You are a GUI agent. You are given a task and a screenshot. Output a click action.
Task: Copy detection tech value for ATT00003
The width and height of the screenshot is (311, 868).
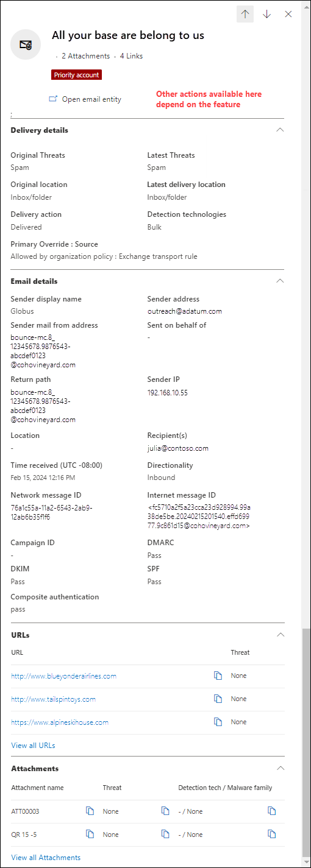(272, 811)
